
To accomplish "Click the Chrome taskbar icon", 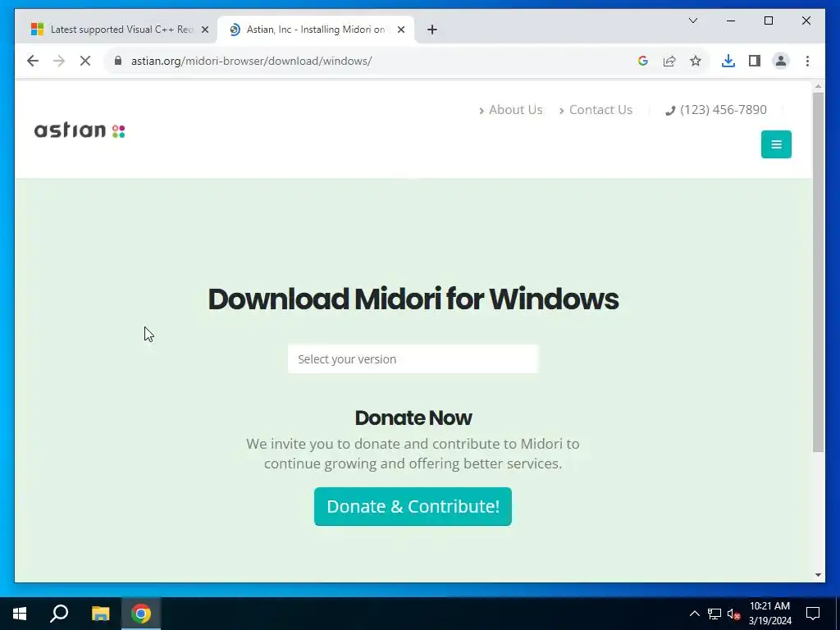I will pyautogui.click(x=141, y=614).
